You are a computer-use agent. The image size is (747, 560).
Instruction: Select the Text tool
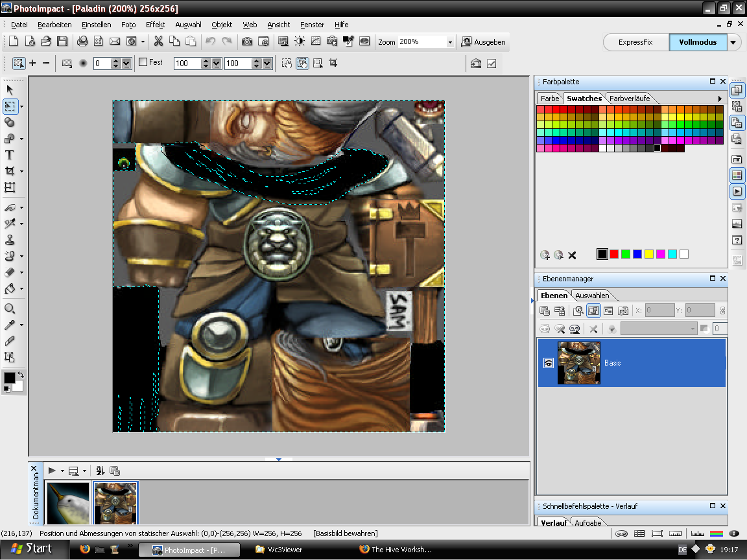(x=10, y=155)
